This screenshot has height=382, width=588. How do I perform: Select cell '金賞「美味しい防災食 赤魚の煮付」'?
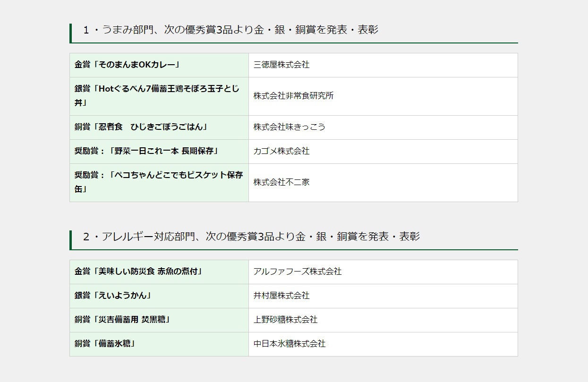(159, 272)
